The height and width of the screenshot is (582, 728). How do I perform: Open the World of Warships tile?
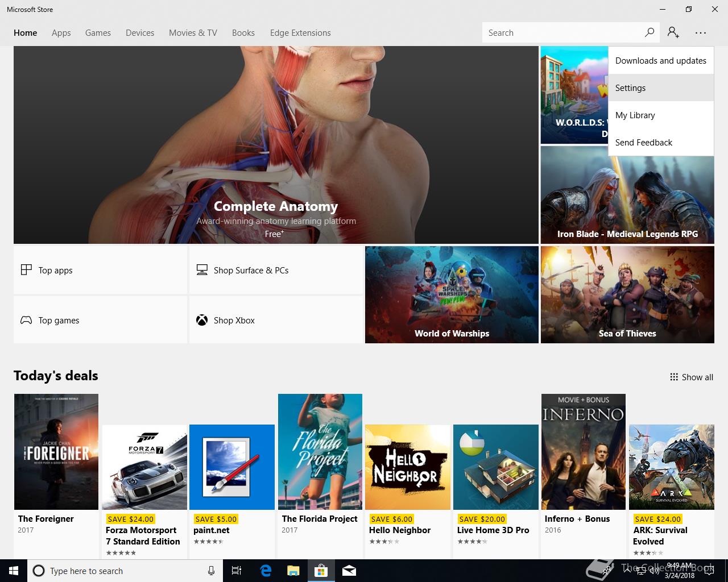pos(452,294)
